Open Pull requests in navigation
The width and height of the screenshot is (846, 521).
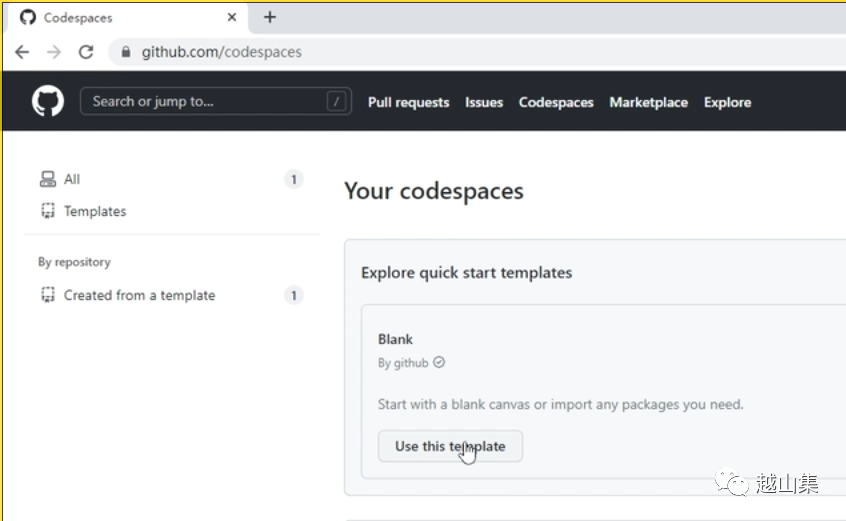[408, 102]
